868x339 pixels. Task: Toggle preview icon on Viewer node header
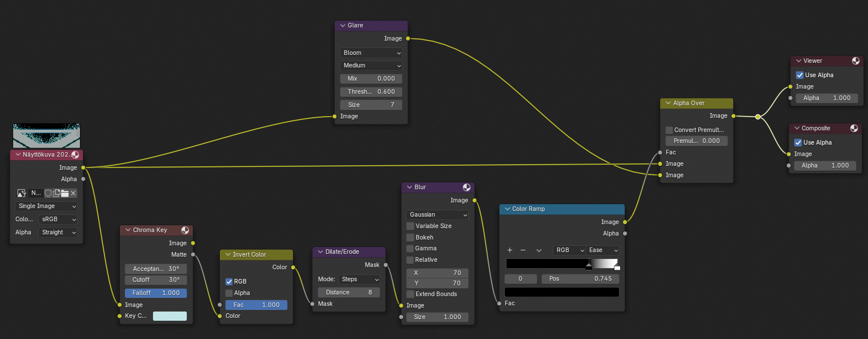[x=855, y=61]
